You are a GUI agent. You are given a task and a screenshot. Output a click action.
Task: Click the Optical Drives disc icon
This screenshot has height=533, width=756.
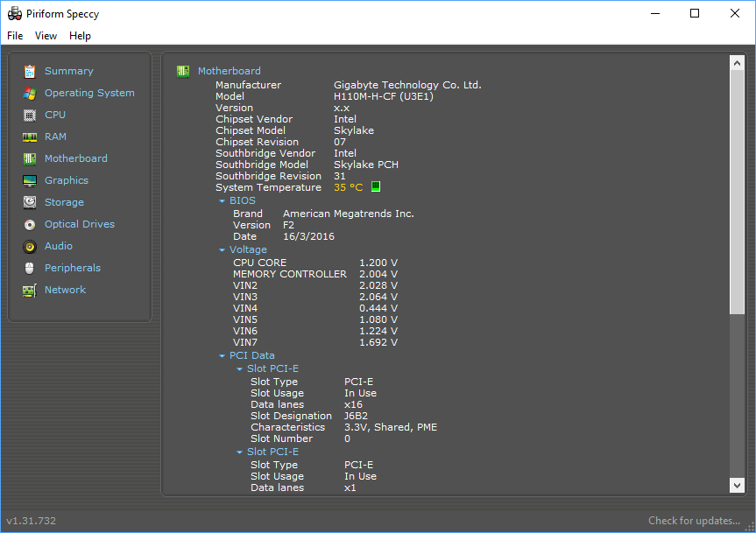point(30,225)
